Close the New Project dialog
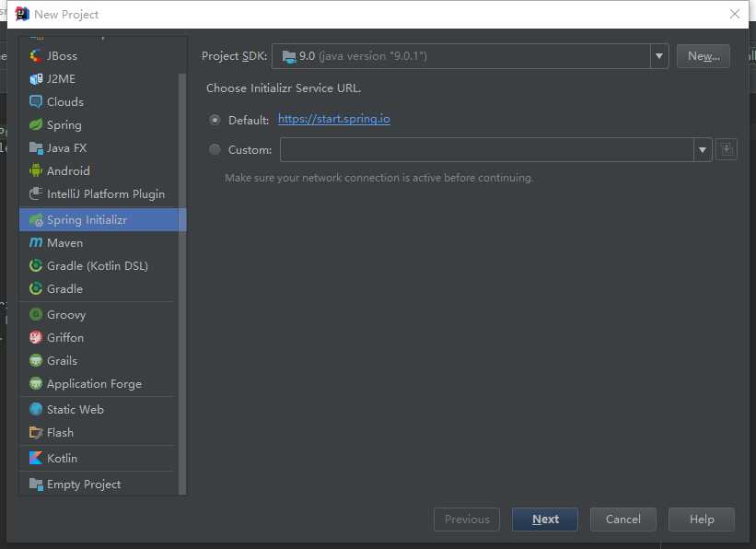 pyautogui.click(x=734, y=14)
